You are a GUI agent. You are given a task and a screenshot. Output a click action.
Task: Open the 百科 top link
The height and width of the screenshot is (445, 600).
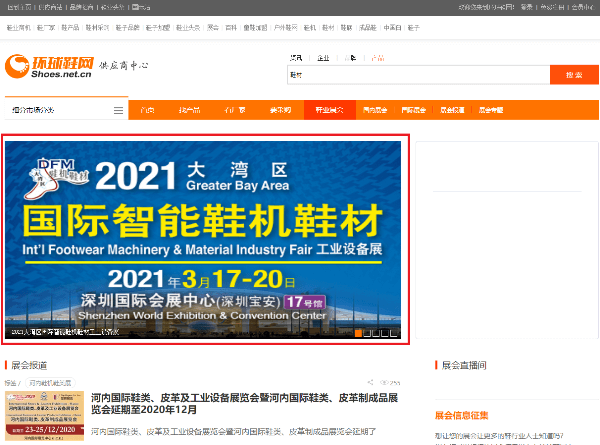pyautogui.click(x=231, y=28)
